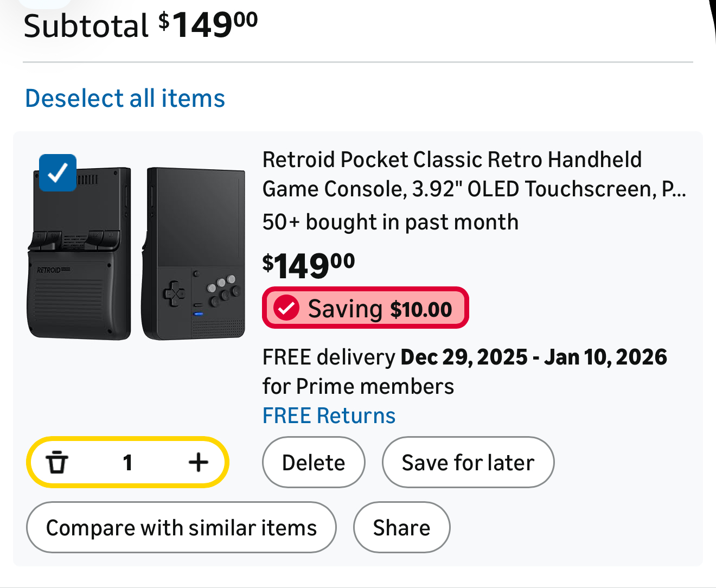
Task: Uncheck the Retroid Pocket item checkbox
Action: [57, 173]
